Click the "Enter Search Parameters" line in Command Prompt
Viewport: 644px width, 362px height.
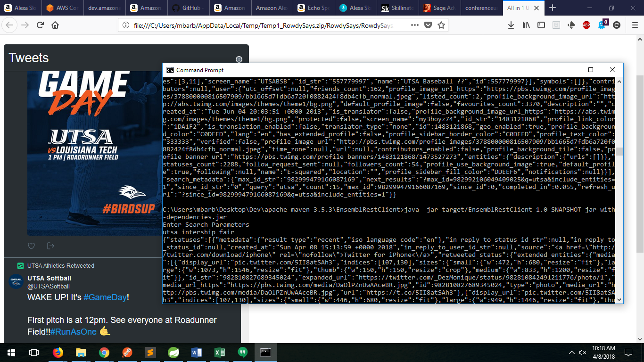[206, 224]
